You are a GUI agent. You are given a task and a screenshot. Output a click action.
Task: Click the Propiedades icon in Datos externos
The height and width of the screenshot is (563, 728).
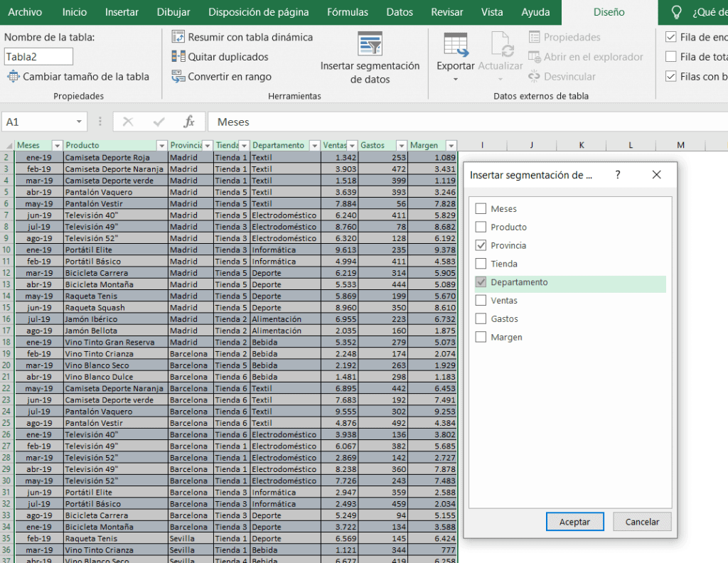coord(535,37)
